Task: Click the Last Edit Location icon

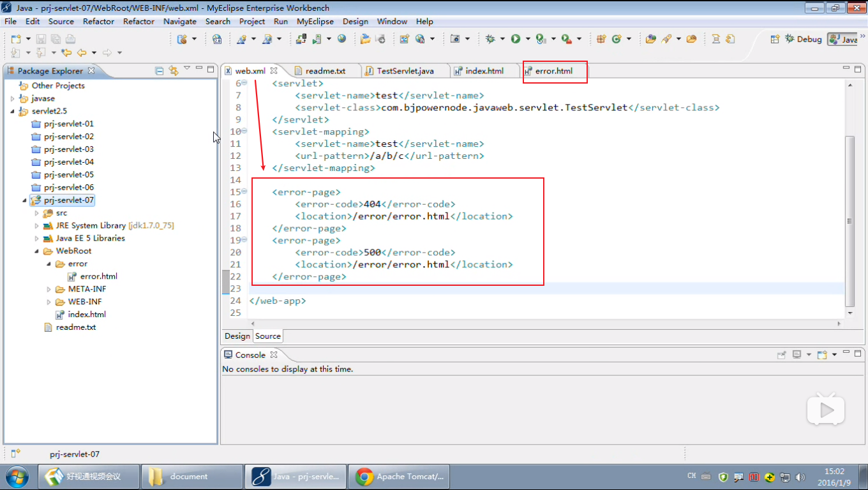Action: coord(66,53)
